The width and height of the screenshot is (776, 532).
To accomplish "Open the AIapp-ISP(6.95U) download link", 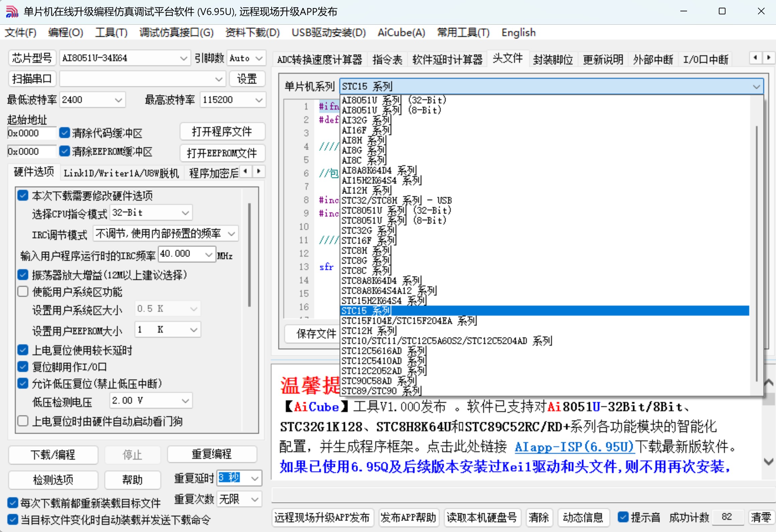I will pos(574,446).
